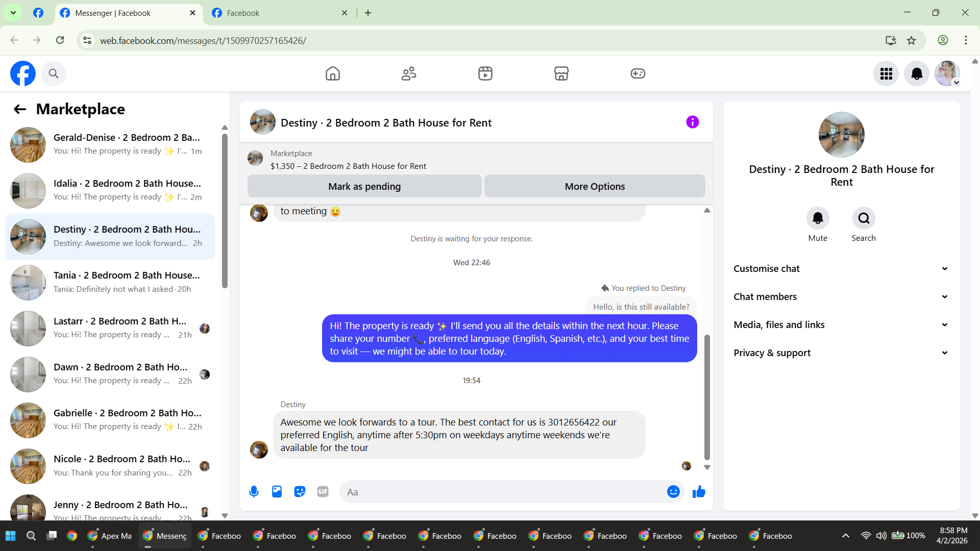Click Mark as pending button
Viewport: 980px width, 551px height.
[x=364, y=187]
